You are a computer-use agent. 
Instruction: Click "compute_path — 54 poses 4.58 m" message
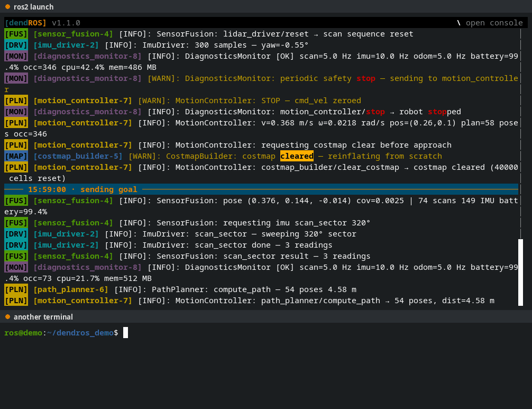pos(285,289)
